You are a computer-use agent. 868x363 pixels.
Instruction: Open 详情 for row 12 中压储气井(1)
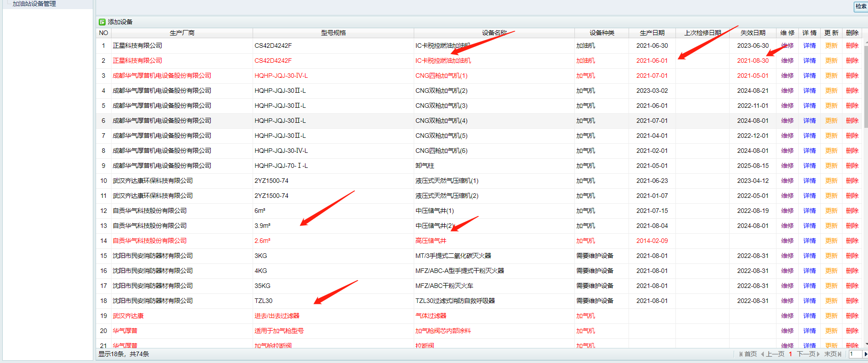coord(809,211)
